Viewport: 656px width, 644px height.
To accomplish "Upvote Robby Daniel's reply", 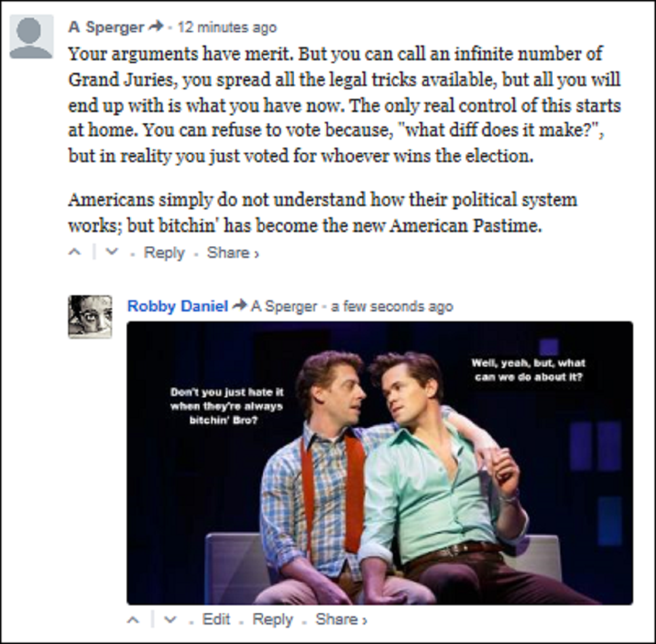I will click(133, 619).
